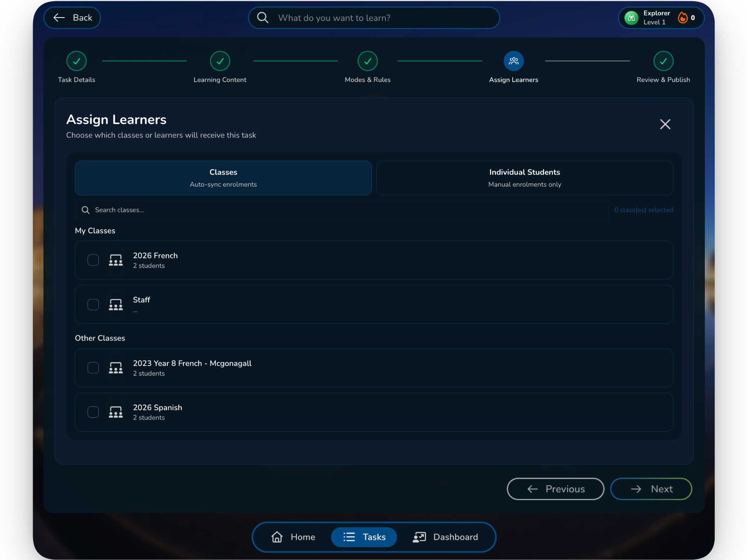The height and width of the screenshot is (560, 747).
Task: Click the class icon beside 2023 Year 8 French
Action: click(116, 368)
